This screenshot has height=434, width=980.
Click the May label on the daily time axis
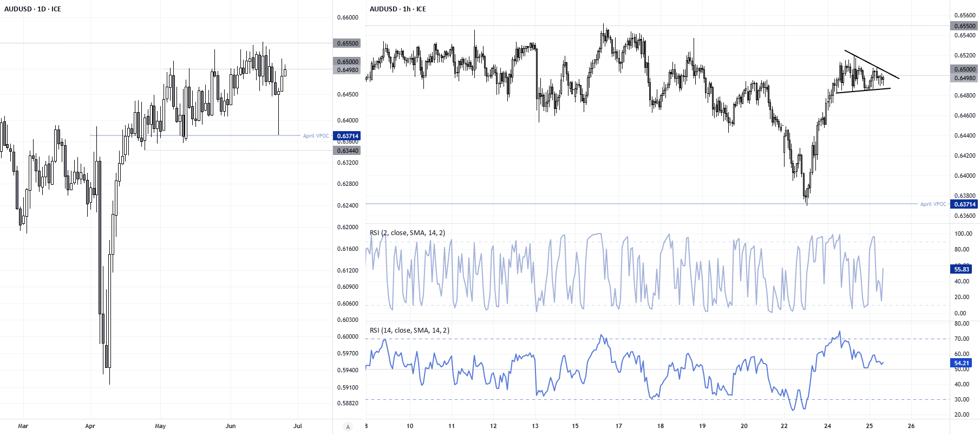click(160, 426)
